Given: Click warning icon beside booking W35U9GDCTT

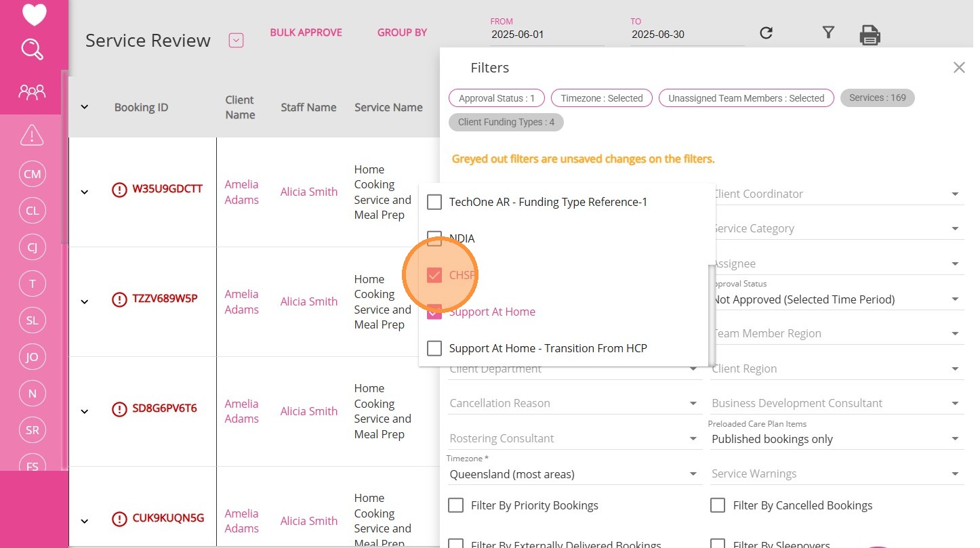Looking at the screenshot, I should click(x=119, y=190).
